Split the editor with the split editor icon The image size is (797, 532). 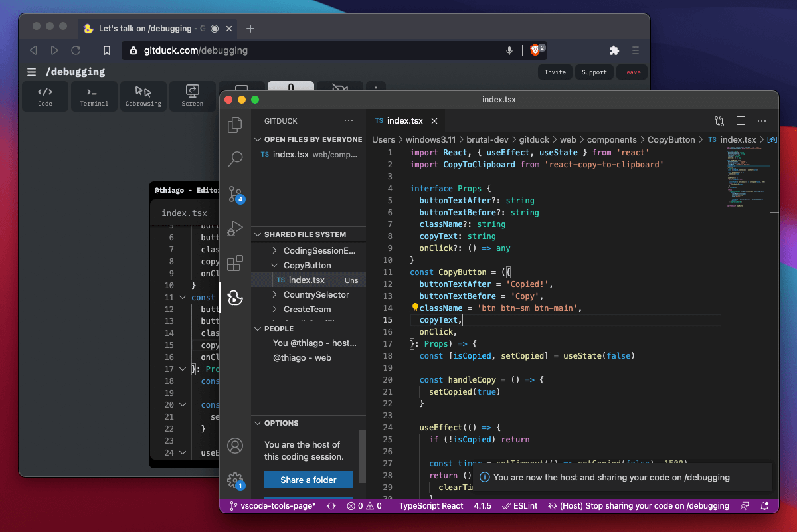(741, 121)
